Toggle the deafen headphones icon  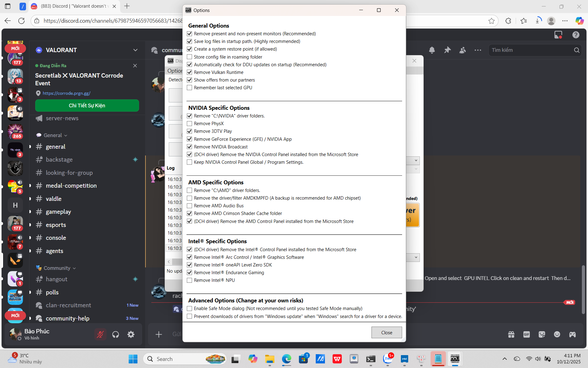coord(115,335)
